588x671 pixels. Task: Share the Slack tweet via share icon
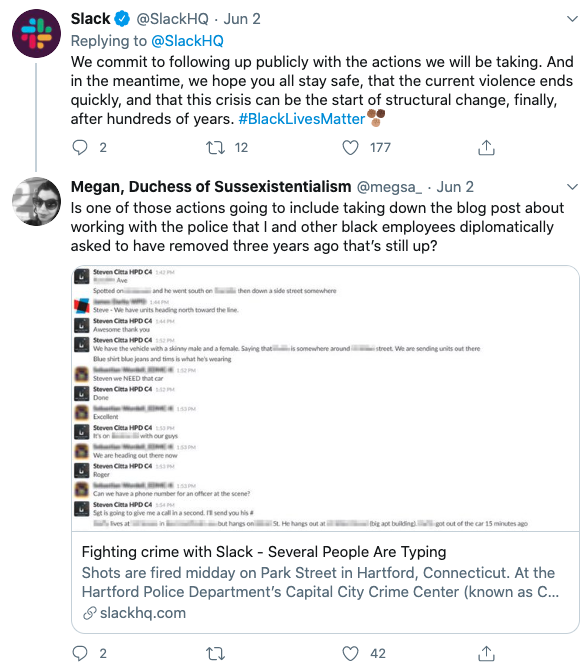pyautogui.click(x=486, y=148)
